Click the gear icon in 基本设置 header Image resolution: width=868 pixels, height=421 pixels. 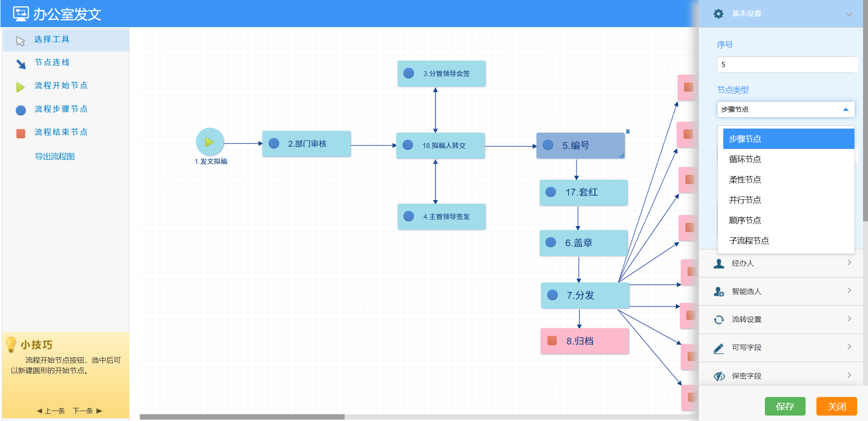point(718,14)
